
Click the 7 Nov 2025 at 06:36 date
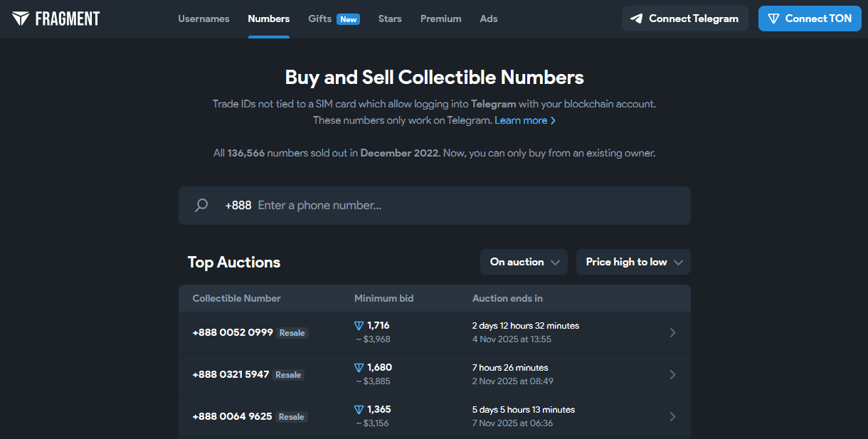pyautogui.click(x=513, y=423)
